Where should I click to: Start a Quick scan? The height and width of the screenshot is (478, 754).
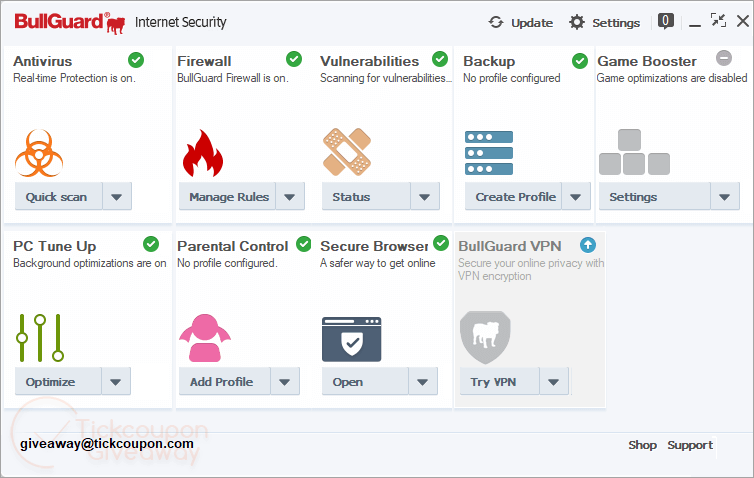pyautogui.click(x=59, y=197)
